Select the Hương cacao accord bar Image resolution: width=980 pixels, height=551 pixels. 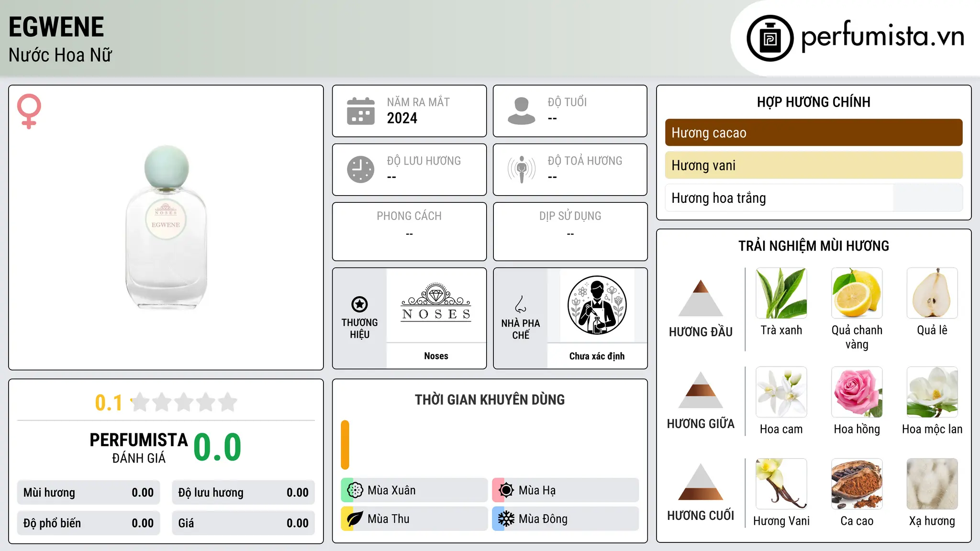813,132
